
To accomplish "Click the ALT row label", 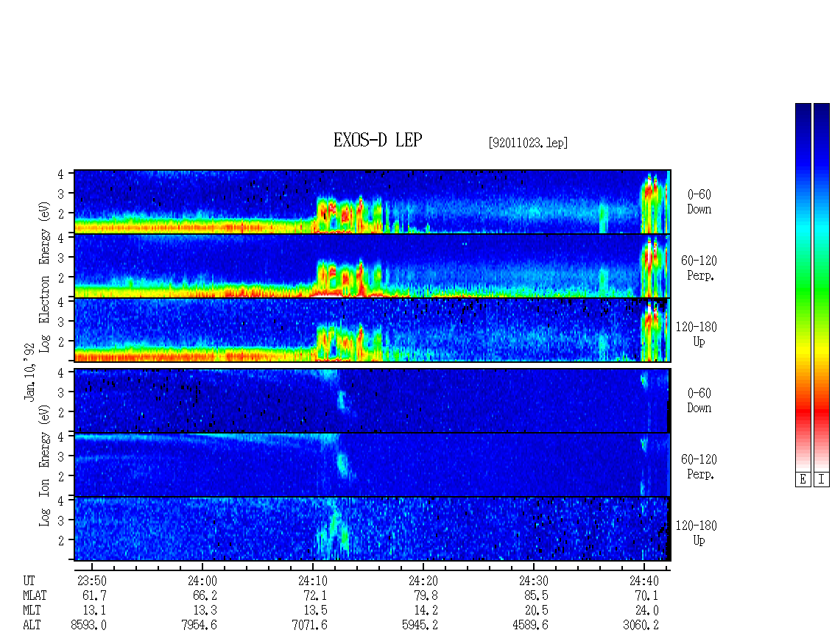I will tap(32, 626).
